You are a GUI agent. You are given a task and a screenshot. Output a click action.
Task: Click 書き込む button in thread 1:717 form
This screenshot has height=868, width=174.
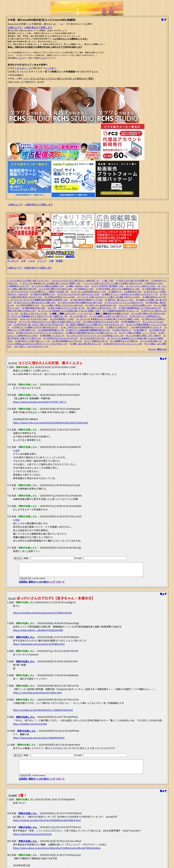(x=18, y=558)
